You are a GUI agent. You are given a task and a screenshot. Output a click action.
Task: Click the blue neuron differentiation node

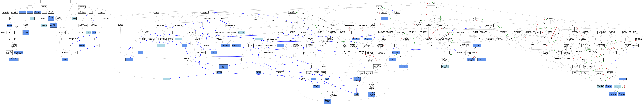(396, 52)
